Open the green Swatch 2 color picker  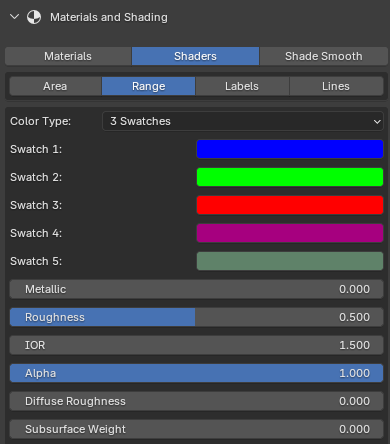[290, 177]
